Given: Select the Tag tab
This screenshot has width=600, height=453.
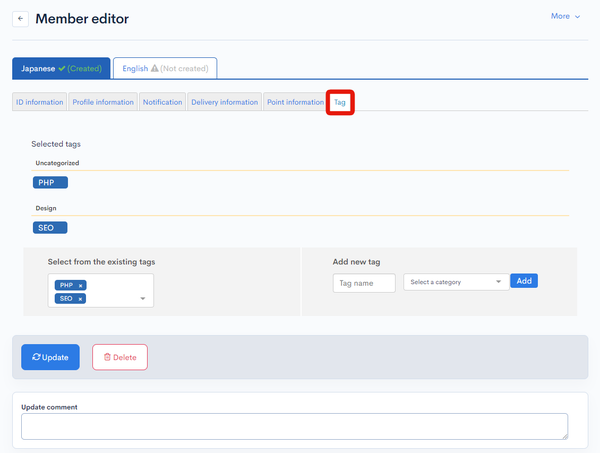Looking at the screenshot, I should pos(340,102).
